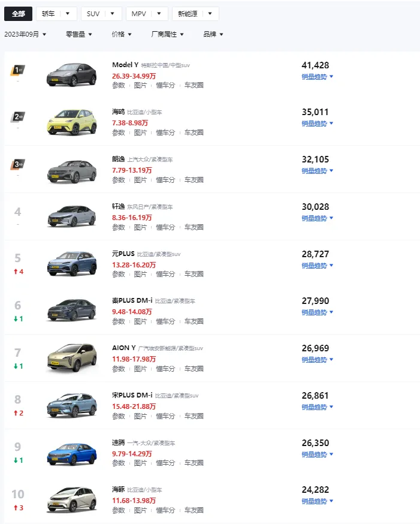
Task: Open the blue 速腾 car image
Action: [71, 454]
